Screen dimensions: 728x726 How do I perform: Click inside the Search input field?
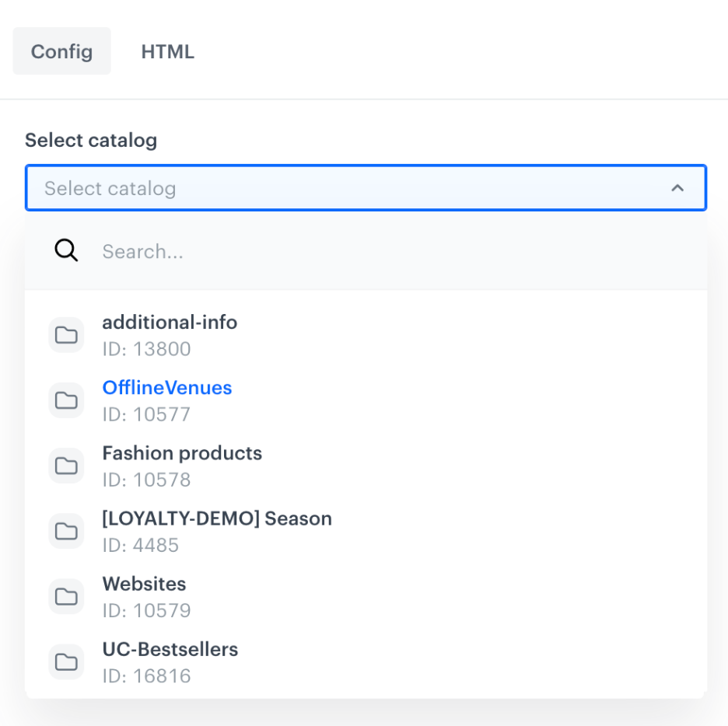point(233,250)
